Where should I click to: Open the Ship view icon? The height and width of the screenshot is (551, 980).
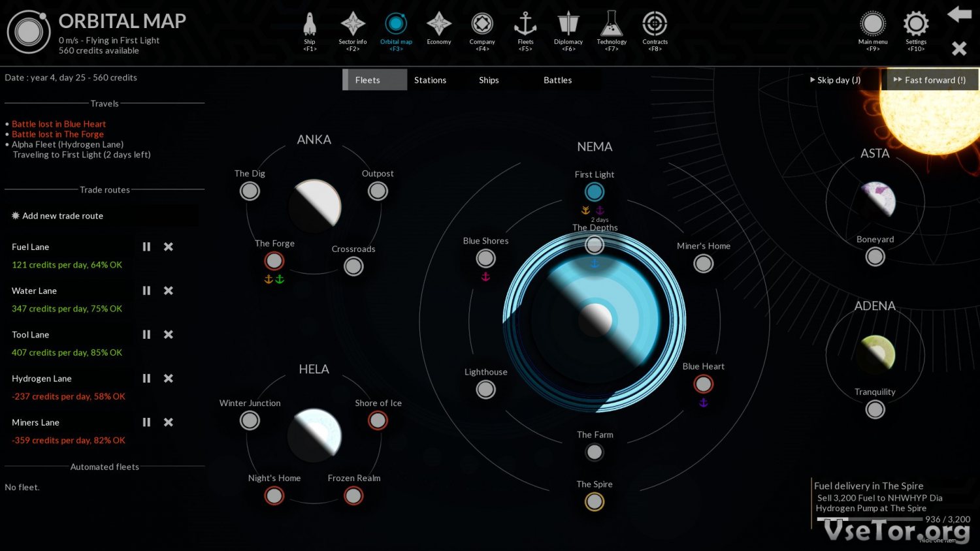click(310, 26)
